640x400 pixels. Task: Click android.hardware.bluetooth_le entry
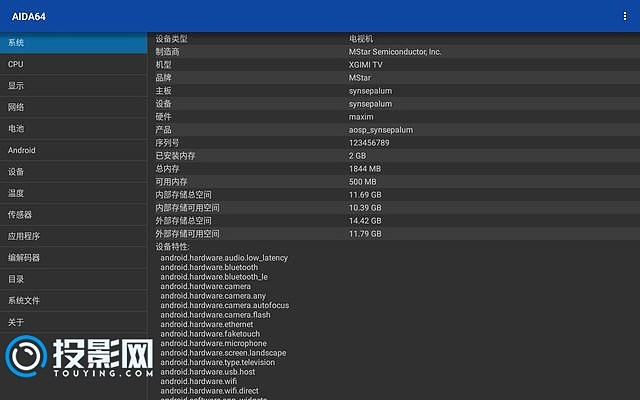tap(214, 277)
